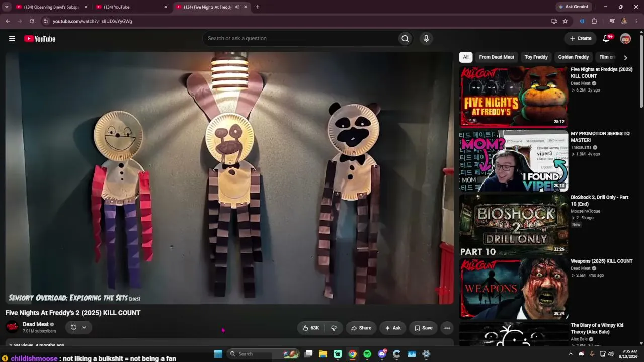The height and width of the screenshot is (362, 644).
Task: Share this video
Action: point(361,328)
